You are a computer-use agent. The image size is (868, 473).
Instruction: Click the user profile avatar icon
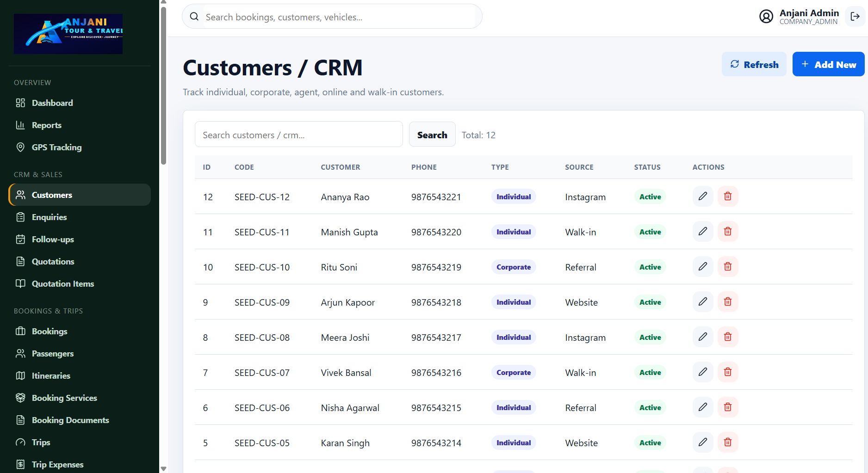coord(766,17)
